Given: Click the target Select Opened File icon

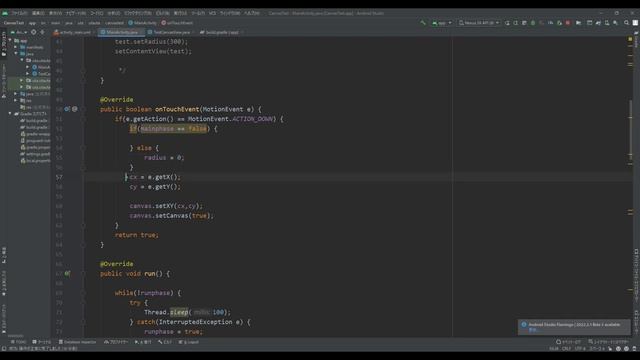Looking at the screenshot, I should pyautogui.click(x=33, y=32).
